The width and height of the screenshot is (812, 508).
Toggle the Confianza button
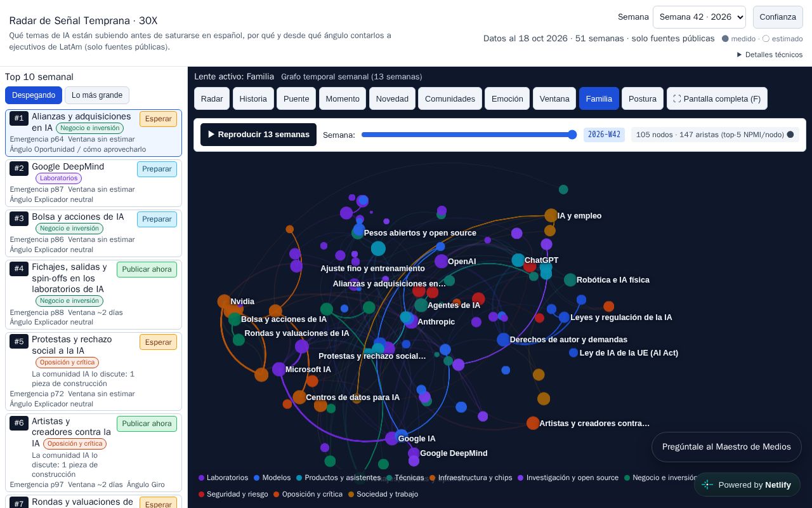point(778,17)
